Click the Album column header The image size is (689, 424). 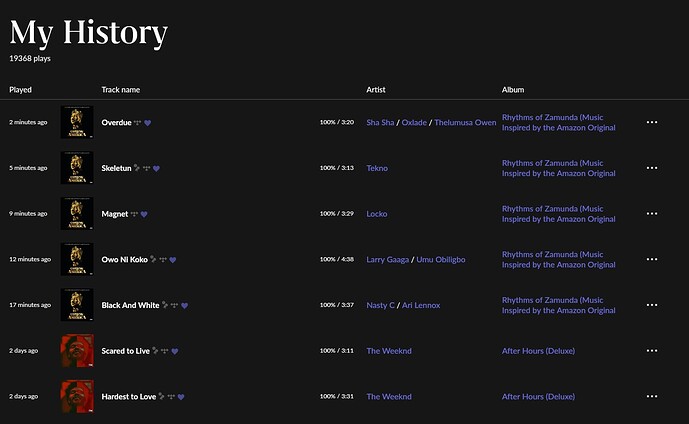(x=513, y=90)
